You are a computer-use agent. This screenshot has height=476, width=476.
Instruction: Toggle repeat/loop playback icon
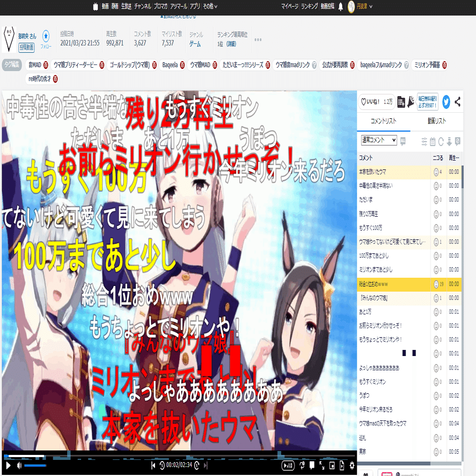point(302,465)
